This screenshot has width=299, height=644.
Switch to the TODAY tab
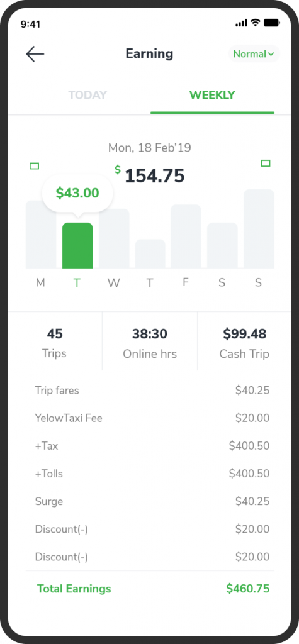(x=87, y=96)
